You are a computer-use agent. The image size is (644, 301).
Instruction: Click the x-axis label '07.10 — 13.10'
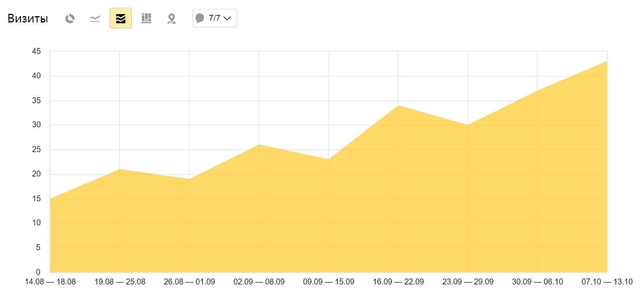pos(607,282)
